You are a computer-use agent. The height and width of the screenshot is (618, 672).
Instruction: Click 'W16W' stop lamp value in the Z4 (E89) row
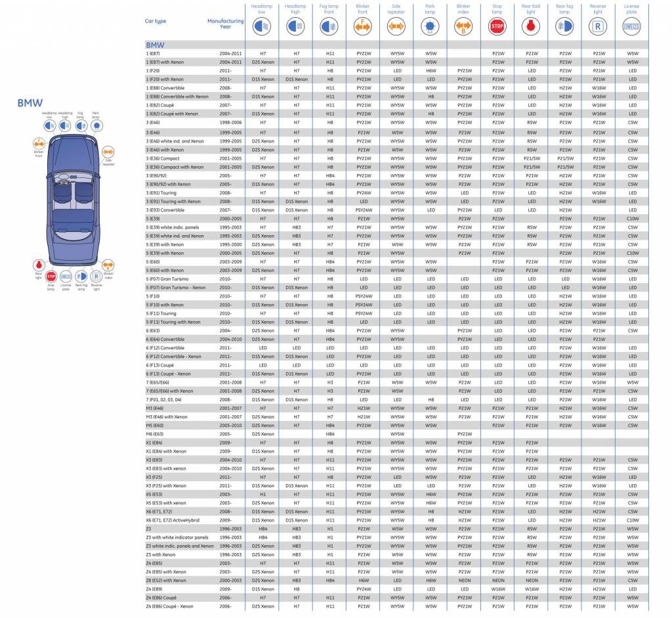coord(499,589)
